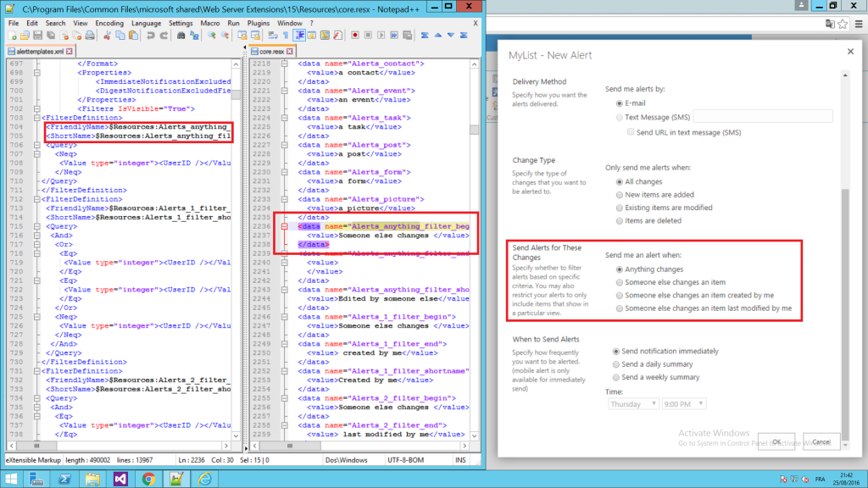Viewport: 868px width, 488px height.
Task: Collapse FilterDefinition fold at line 703
Action: point(37,118)
